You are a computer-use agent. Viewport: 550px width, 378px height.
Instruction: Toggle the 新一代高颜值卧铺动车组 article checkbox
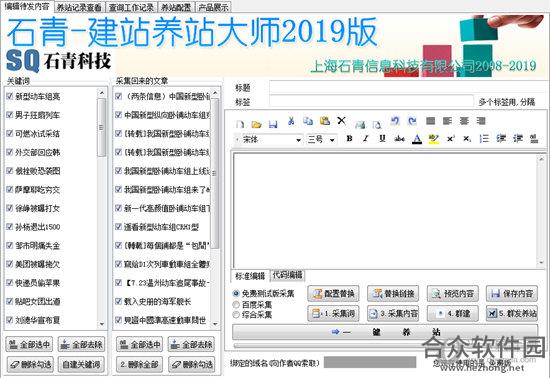(x=119, y=208)
